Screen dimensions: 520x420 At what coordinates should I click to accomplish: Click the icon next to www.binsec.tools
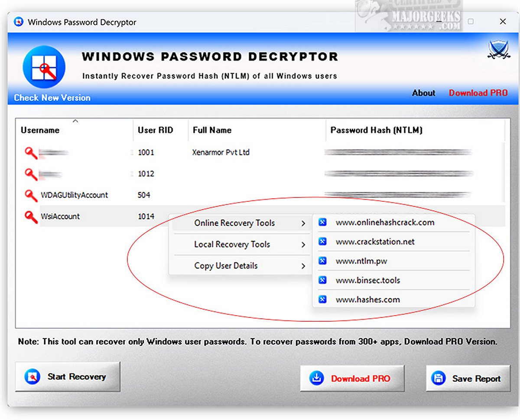pyautogui.click(x=322, y=280)
